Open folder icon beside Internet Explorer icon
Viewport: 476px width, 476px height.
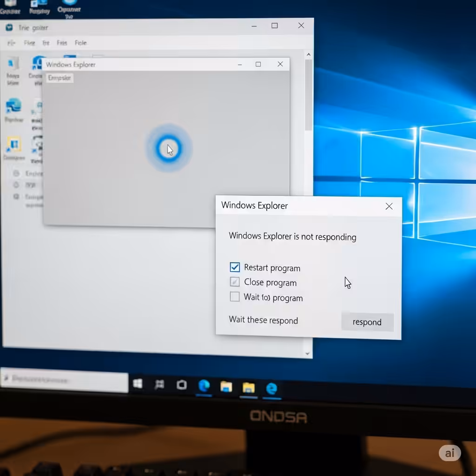pos(249,388)
